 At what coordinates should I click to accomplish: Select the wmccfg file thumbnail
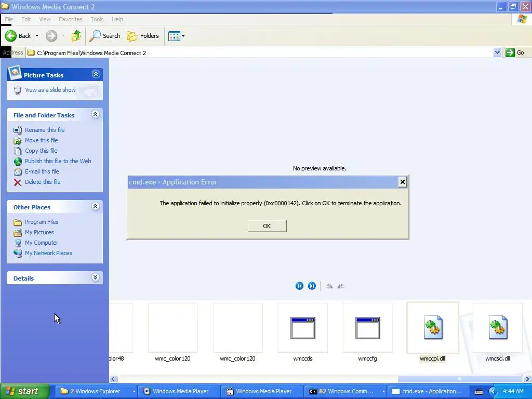pyautogui.click(x=368, y=328)
